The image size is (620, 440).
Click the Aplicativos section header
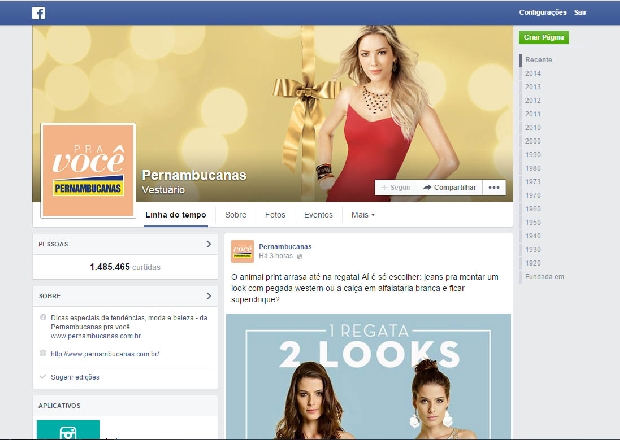pyautogui.click(x=59, y=406)
